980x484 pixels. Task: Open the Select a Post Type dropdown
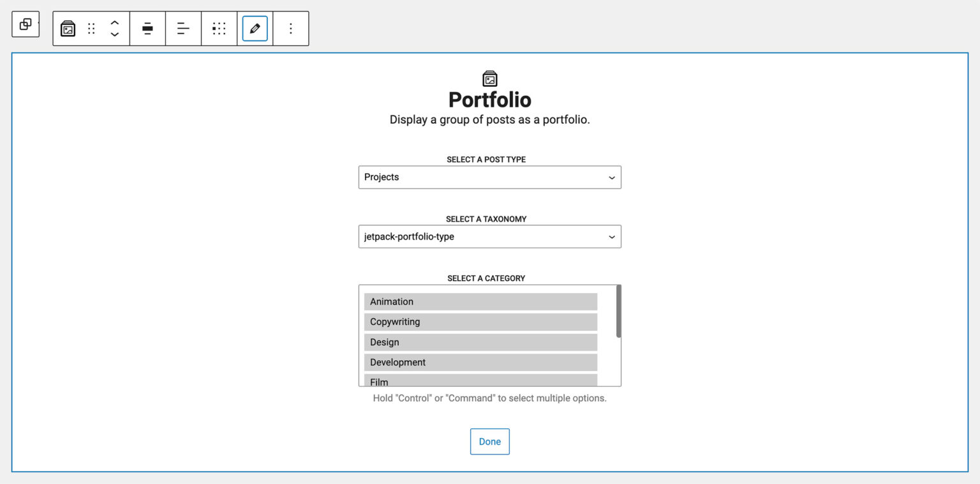(489, 177)
